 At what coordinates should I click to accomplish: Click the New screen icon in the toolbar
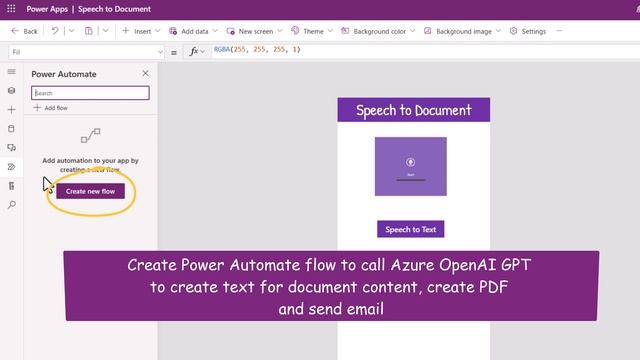tap(231, 31)
